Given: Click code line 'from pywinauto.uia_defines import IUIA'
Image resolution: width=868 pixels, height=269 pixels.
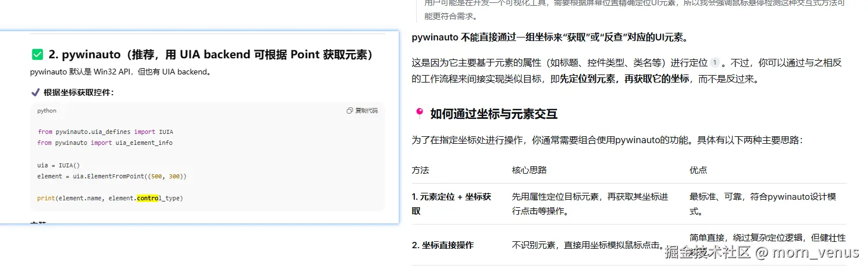Looking at the screenshot, I should (105, 132).
